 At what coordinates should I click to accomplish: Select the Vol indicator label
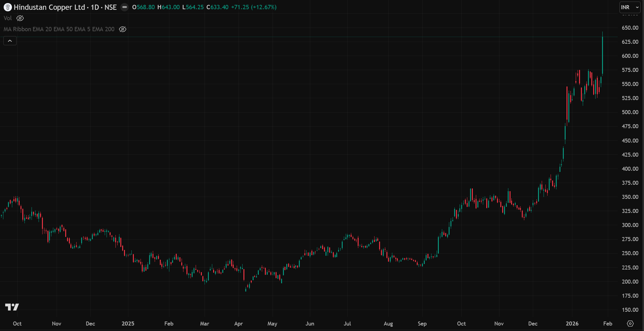point(8,18)
